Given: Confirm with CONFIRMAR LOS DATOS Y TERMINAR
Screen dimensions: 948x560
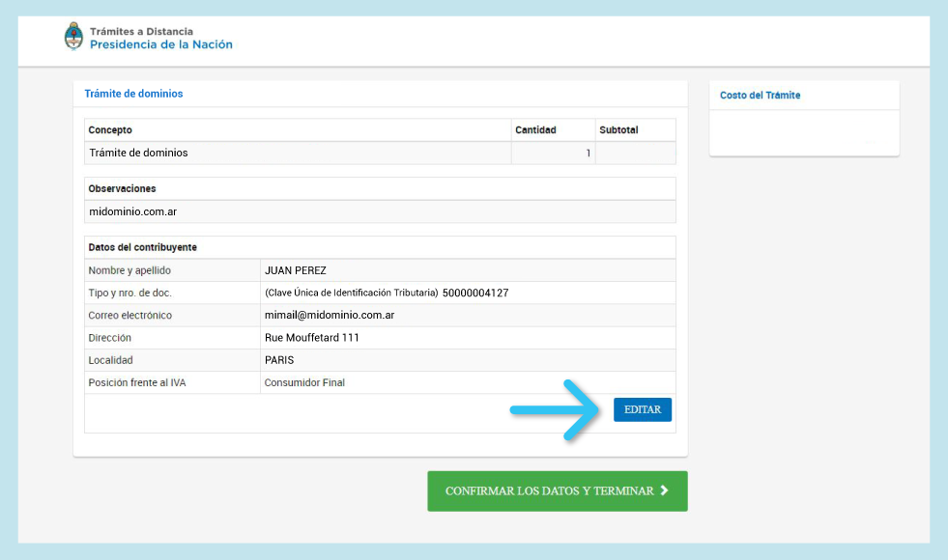Looking at the screenshot, I should 557,491.
